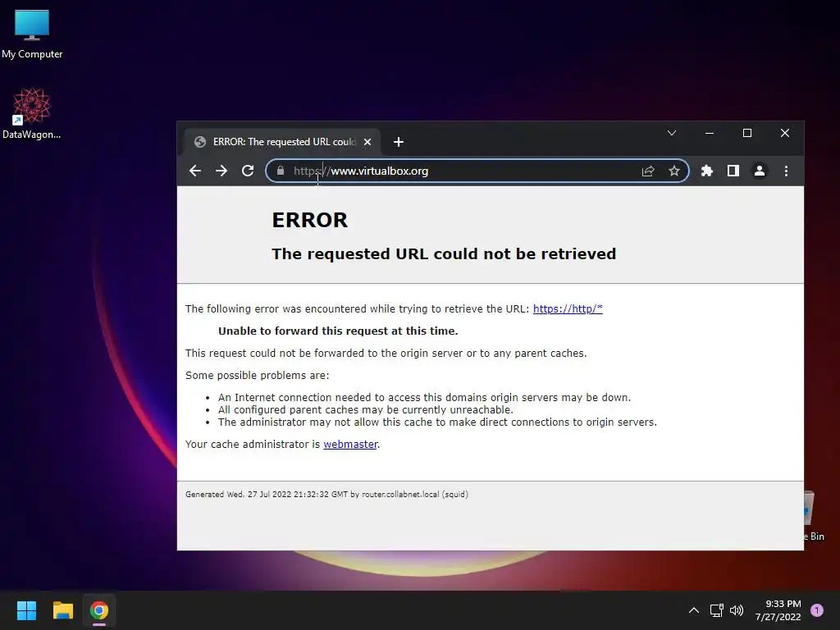This screenshot has width=840, height=630.
Task: Open the clock showing 9:33 PM
Action: (778, 610)
